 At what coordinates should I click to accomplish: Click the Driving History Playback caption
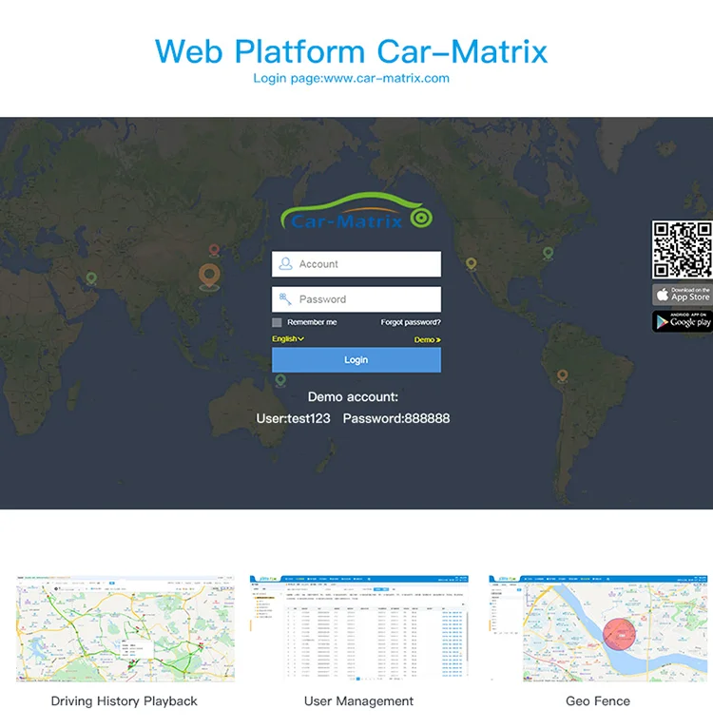point(124,701)
